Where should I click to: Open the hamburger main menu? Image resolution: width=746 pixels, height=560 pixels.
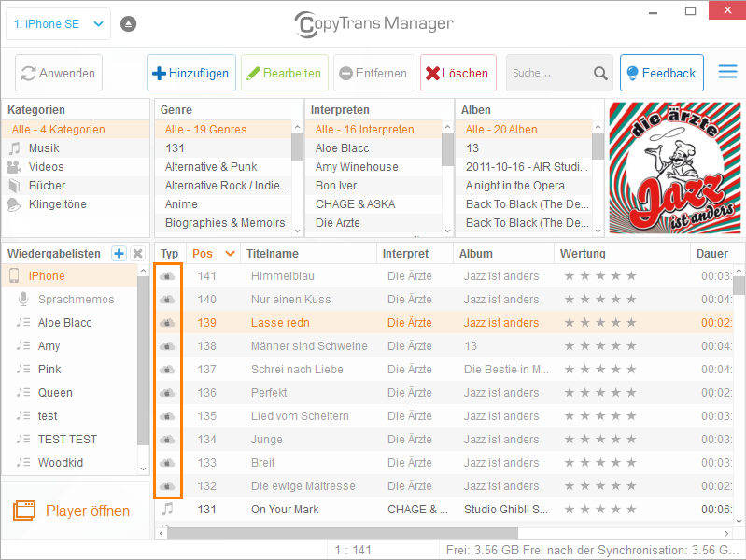(727, 72)
